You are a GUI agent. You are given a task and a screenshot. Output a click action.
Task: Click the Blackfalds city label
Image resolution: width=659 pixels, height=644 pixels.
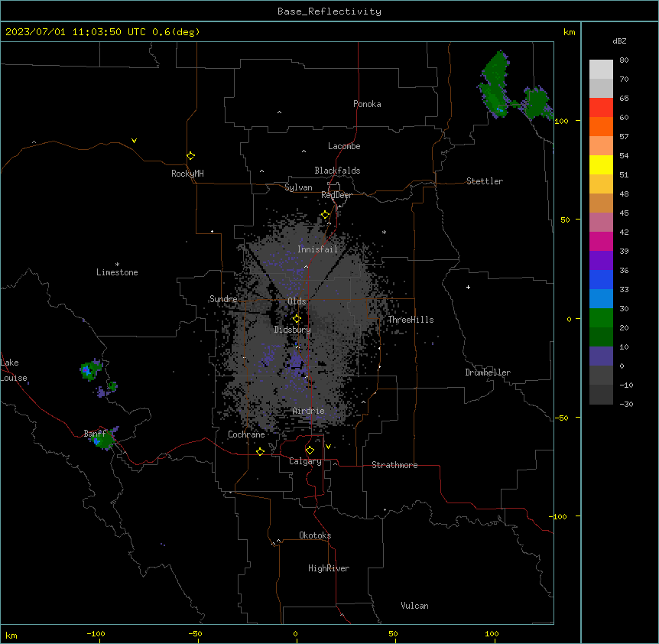click(x=337, y=171)
